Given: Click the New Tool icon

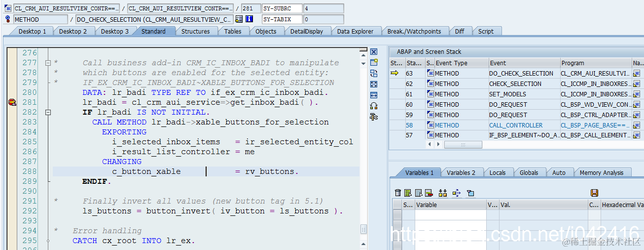Looking at the screenshot, I should point(374,63).
